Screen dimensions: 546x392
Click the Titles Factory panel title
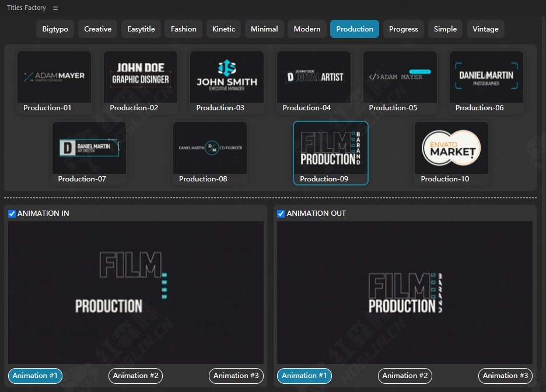point(26,8)
